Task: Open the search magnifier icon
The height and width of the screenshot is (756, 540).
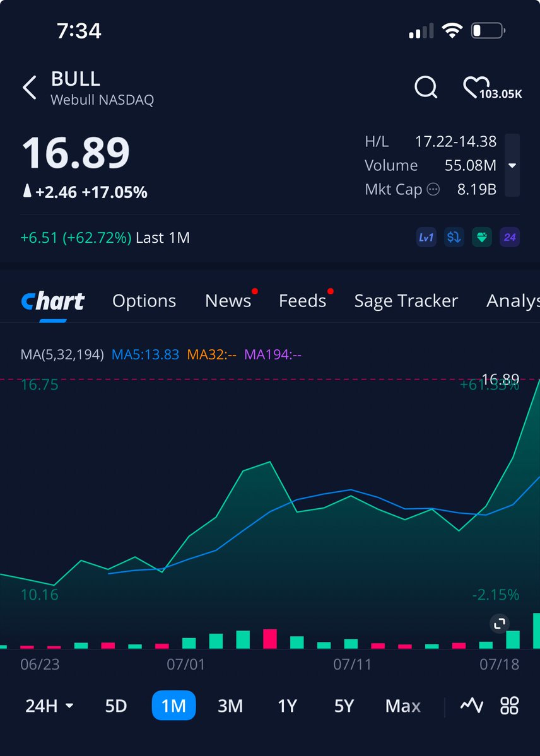Action: click(426, 87)
